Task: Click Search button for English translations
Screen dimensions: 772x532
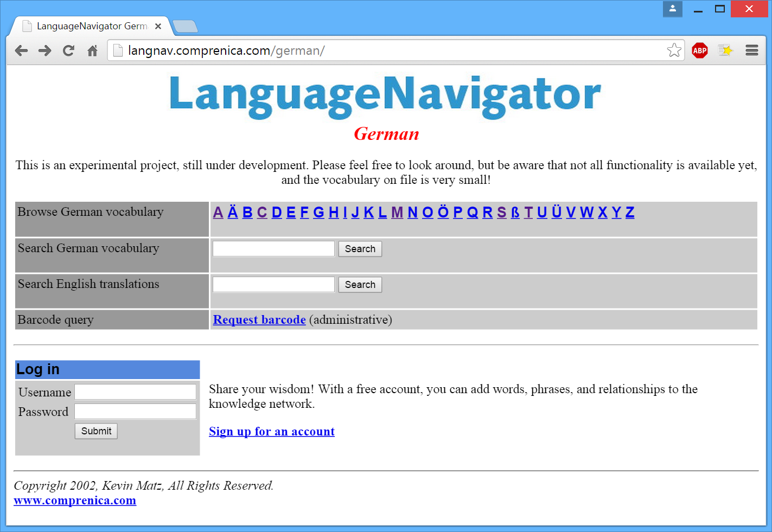Action: tap(360, 285)
